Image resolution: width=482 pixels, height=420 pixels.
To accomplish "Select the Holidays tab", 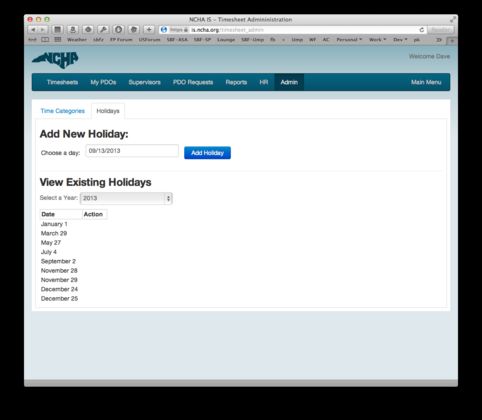I will (108, 111).
